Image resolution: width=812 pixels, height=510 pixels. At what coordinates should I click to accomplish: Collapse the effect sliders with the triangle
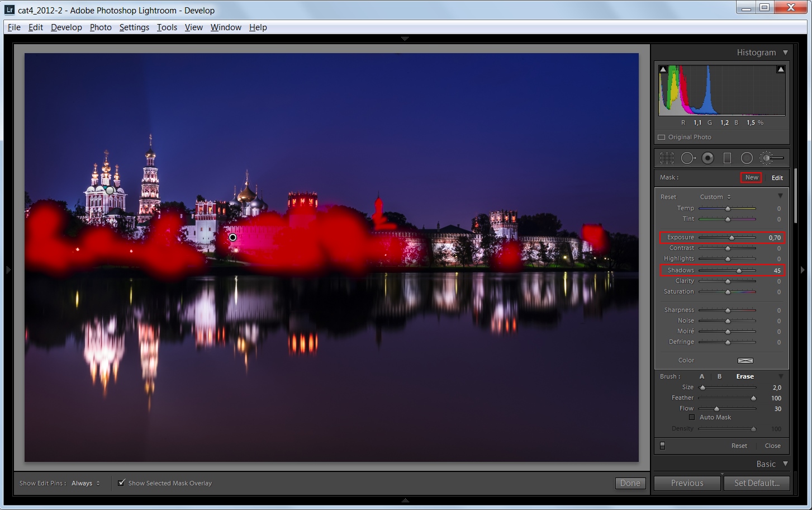click(x=781, y=196)
